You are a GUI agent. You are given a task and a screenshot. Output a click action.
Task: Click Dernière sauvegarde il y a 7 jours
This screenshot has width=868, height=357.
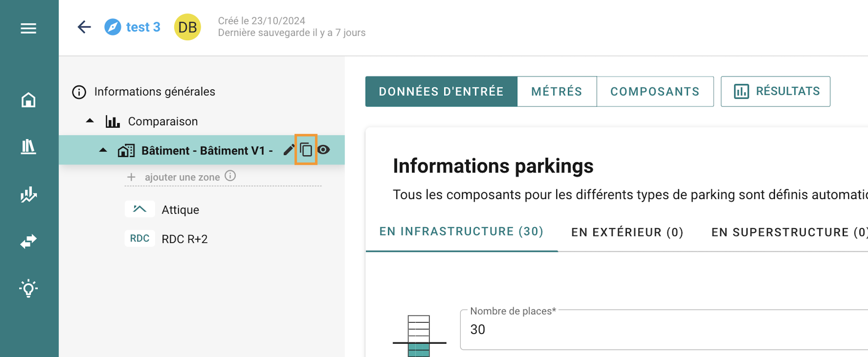click(x=292, y=33)
